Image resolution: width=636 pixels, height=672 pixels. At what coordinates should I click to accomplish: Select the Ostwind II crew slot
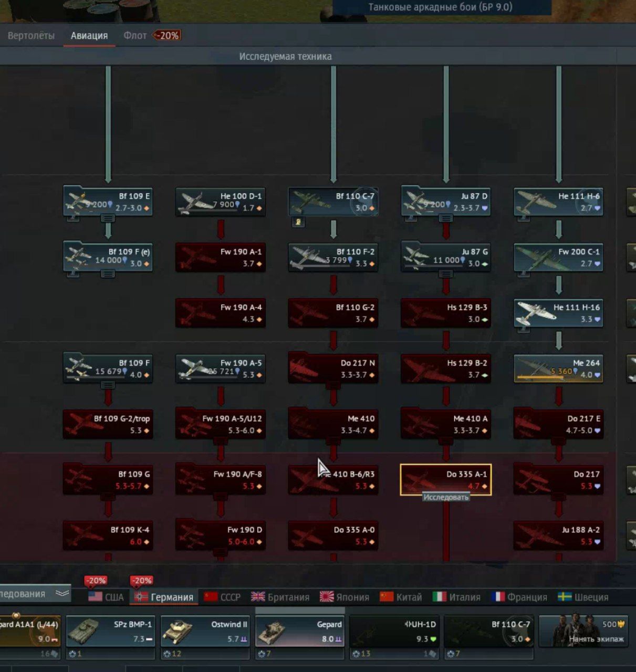pos(205,632)
